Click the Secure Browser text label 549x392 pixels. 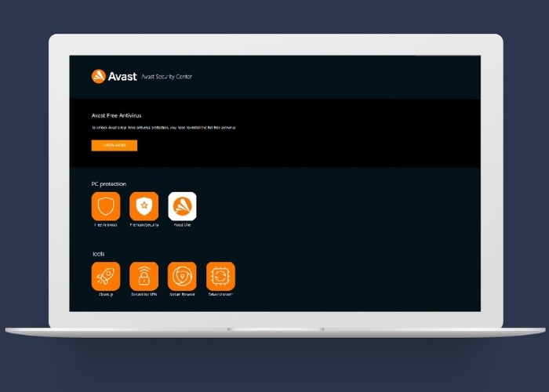182,295
